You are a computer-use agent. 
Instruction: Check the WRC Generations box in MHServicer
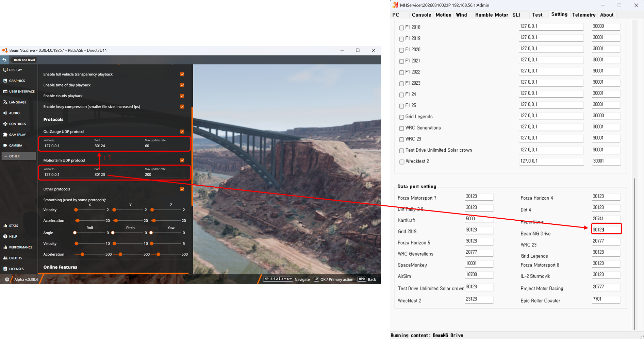pos(401,129)
